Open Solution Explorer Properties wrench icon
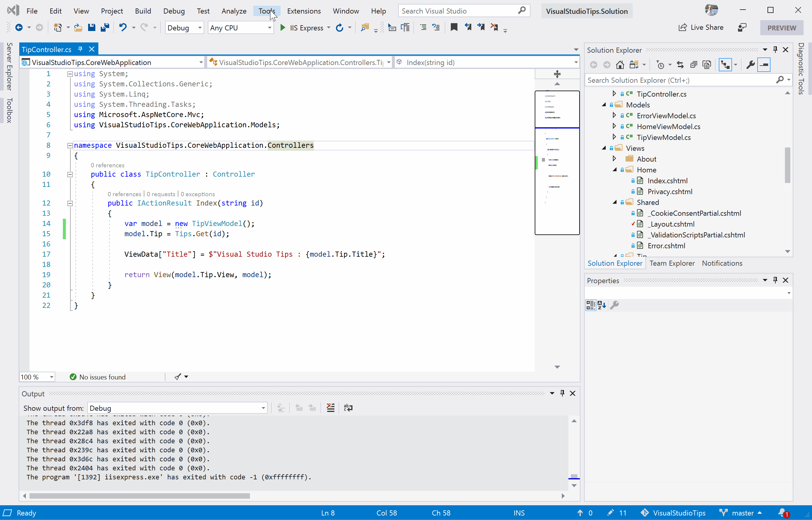 click(750, 65)
